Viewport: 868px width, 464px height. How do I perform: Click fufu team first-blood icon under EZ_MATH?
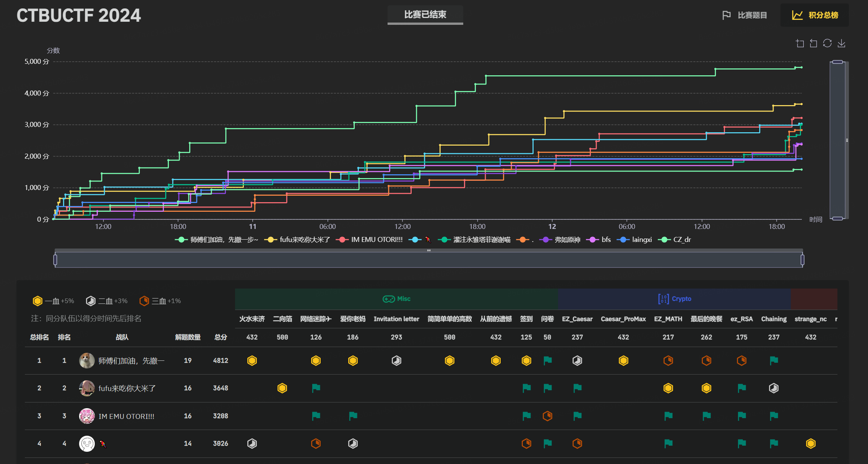click(668, 388)
